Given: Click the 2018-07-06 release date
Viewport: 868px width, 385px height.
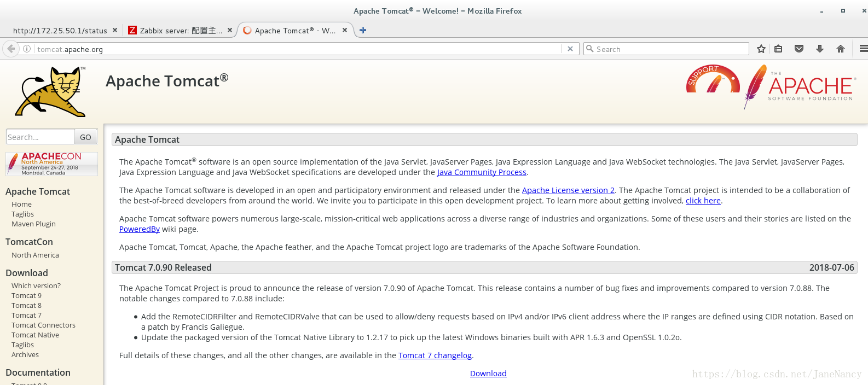Looking at the screenshot, I should tap(832, 267).
